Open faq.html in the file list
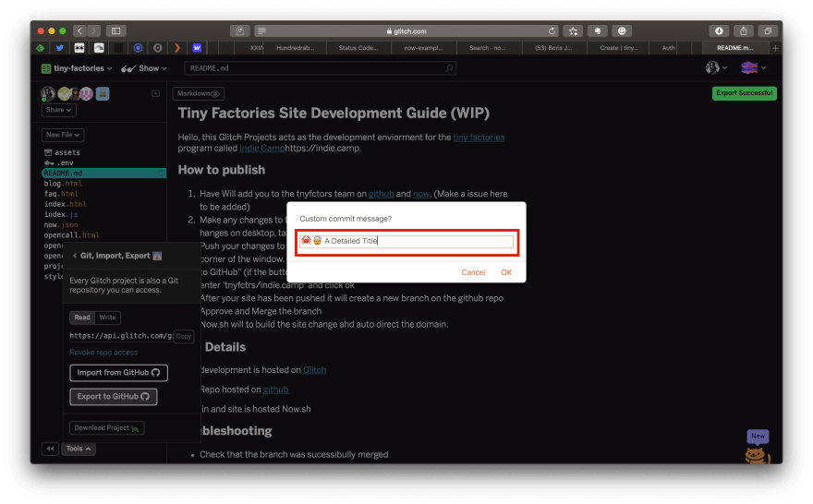The height and width of the screenshot is (504, 813). [61, 194]
